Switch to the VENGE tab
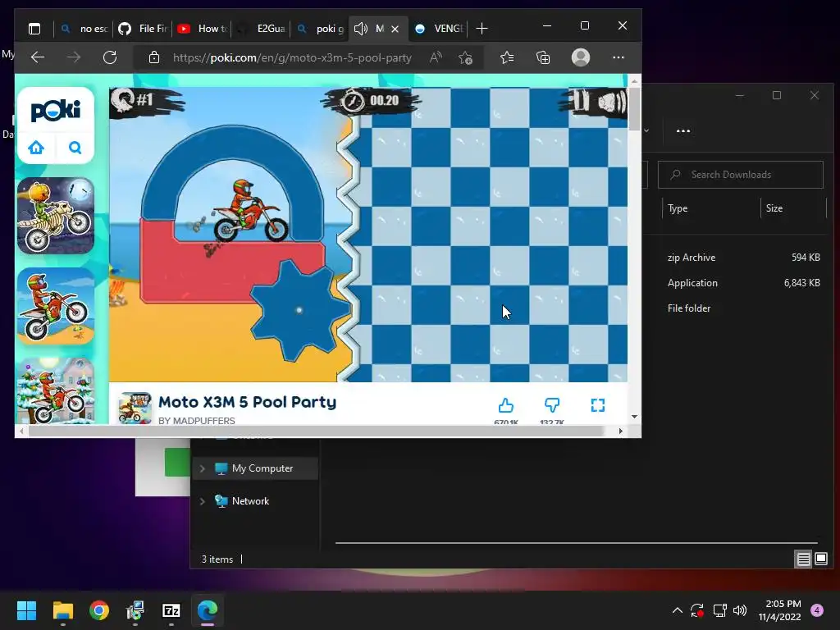This screenshot has height=630, width=840. tap(440, 29)
